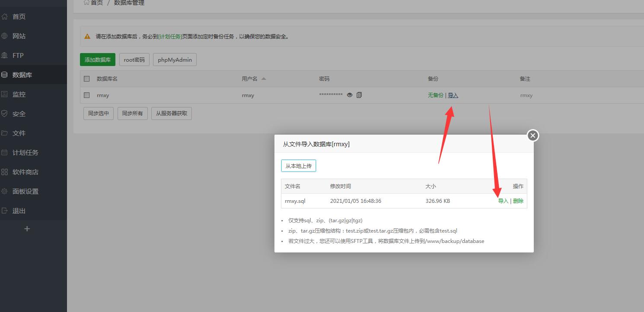The height and width of the screenshot is (312, 644).
Task: Check the rmxy database row checkbox
Action: [x=87, y=95]
